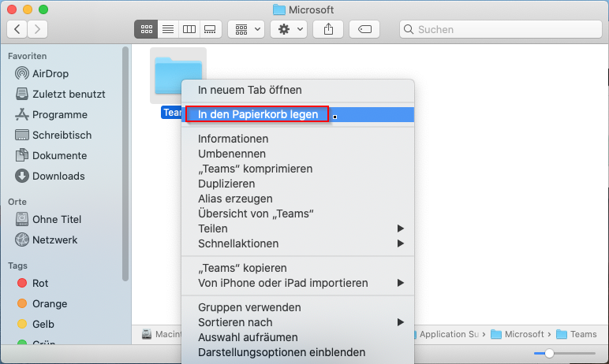Screen dimensions: 609x364
Task: Switch to column view in toolbar
Action: [189, 29]
